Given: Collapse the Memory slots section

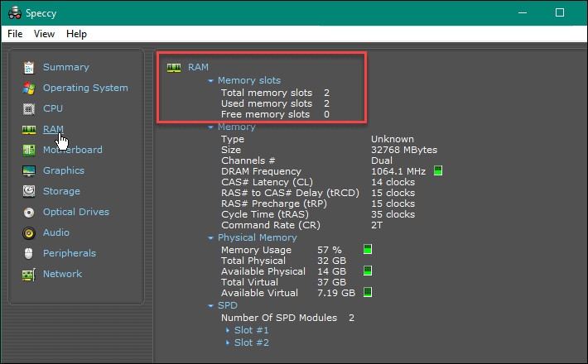Looking at the screenshot, I should click(x=210, y=80).
